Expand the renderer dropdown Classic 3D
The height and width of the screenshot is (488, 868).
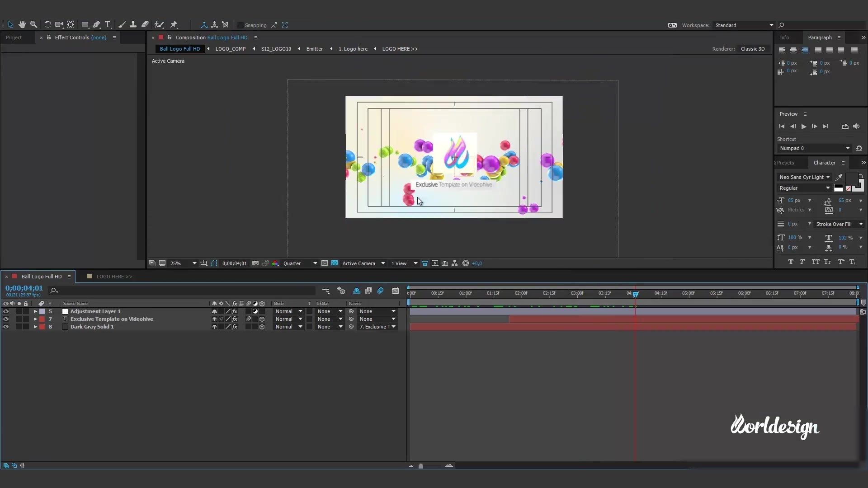pos(752,48)
